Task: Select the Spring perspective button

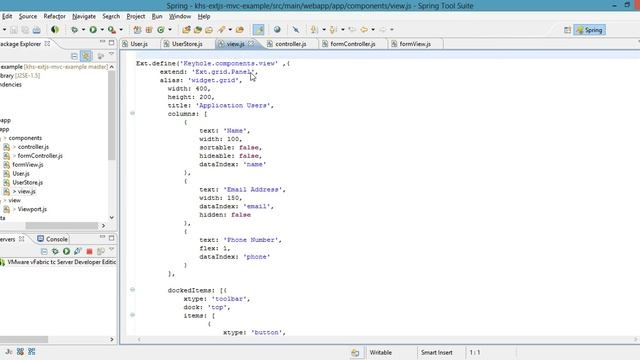Action: tap(589, 30)
